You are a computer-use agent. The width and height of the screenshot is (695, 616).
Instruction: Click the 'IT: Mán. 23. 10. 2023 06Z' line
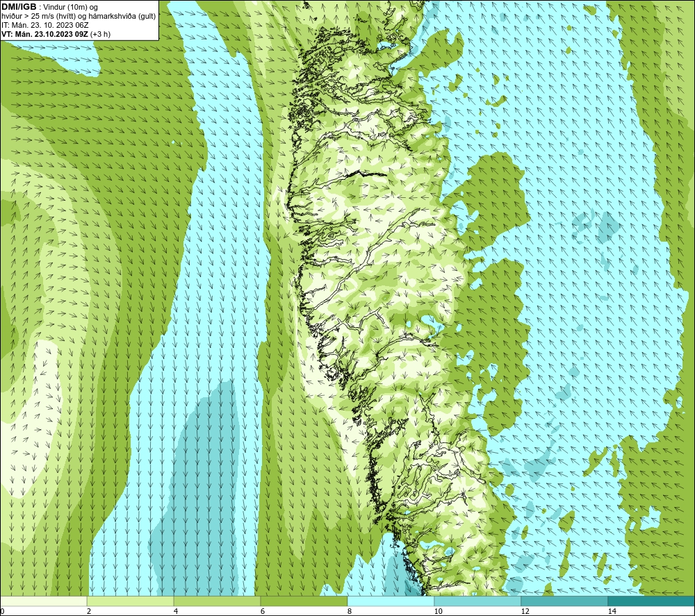pyautogui.click(x=44, y=25)
